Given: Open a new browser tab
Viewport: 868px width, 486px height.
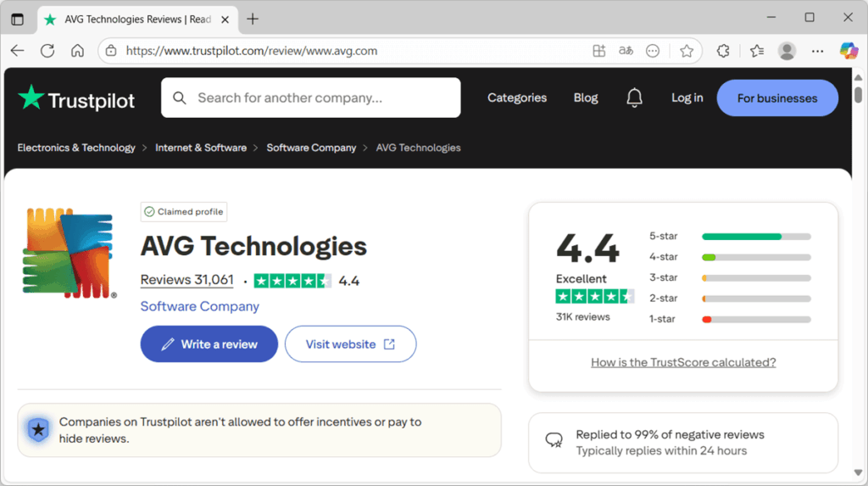Looking at the screenshot, I should tap(253, 19).
